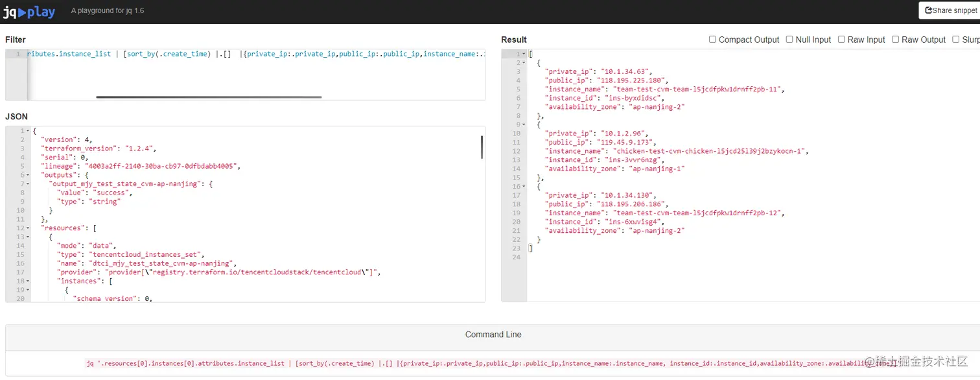Click the Command Line heading
Screen dimensions: 980x380
coord(493,335)
